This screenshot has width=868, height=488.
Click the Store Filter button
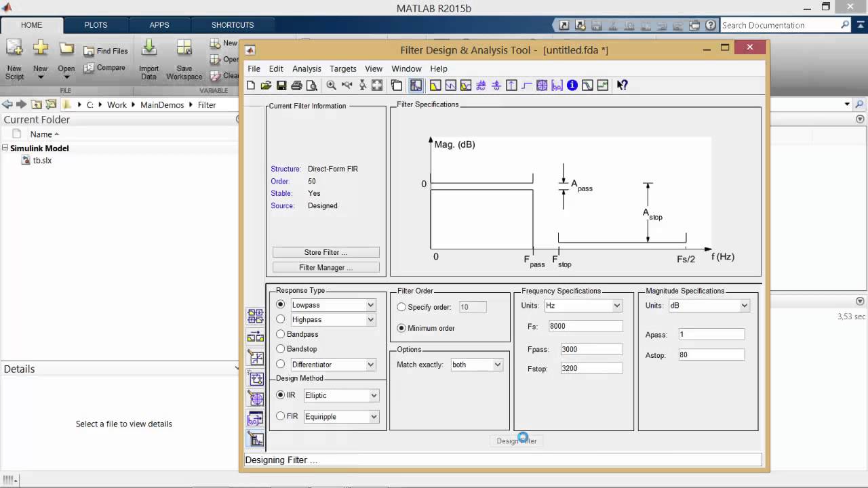pyautogui.click(x=326, y=252)
